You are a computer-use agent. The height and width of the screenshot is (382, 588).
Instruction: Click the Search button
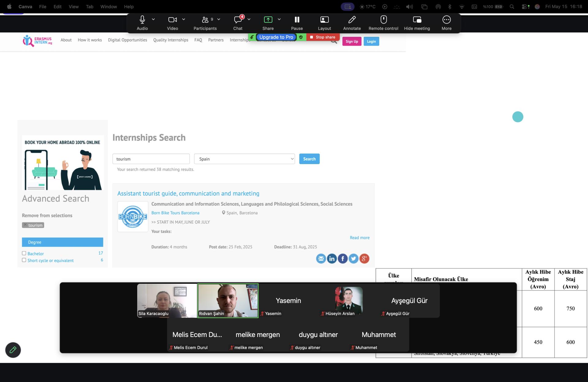tap(309, 159)
